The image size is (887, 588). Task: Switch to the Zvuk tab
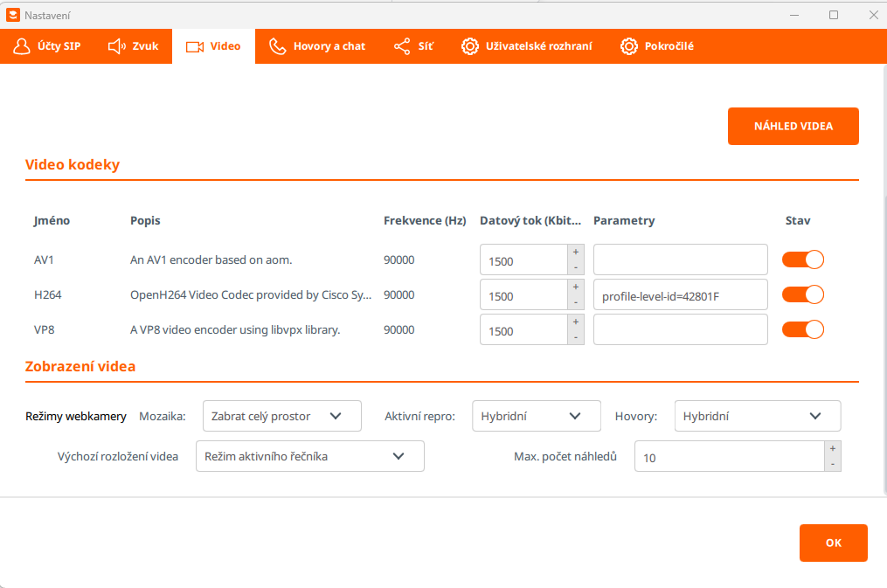134,46
